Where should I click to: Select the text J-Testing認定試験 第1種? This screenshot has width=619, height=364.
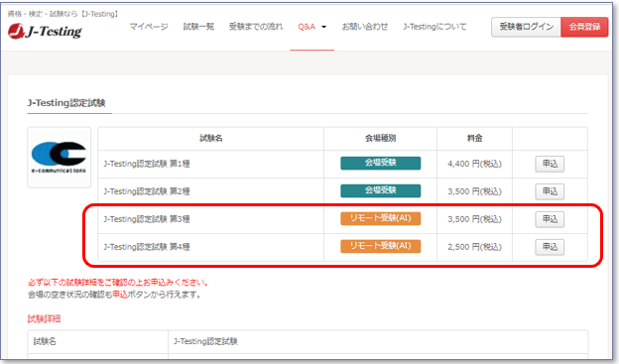tap(147, 164)
